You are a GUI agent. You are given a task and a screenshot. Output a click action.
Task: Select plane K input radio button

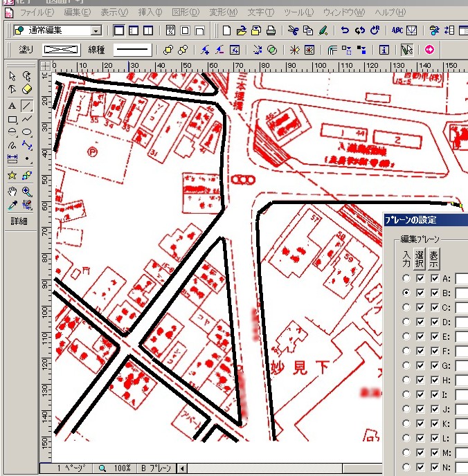pos(406,423)
